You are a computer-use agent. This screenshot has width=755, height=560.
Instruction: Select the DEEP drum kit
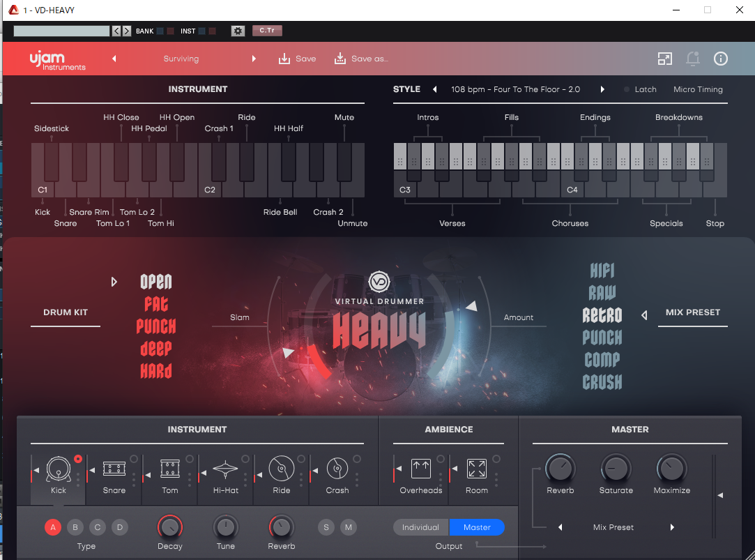[x=156, y=349]
